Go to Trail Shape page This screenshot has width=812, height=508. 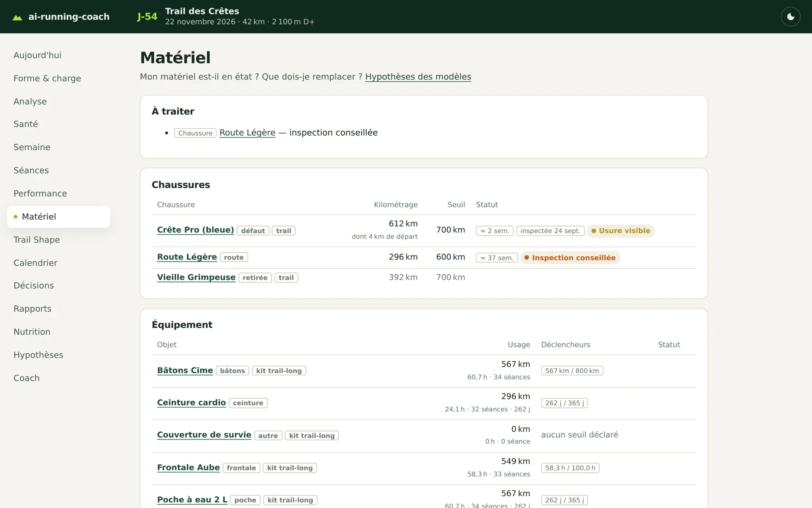click(x=37, y=240)
